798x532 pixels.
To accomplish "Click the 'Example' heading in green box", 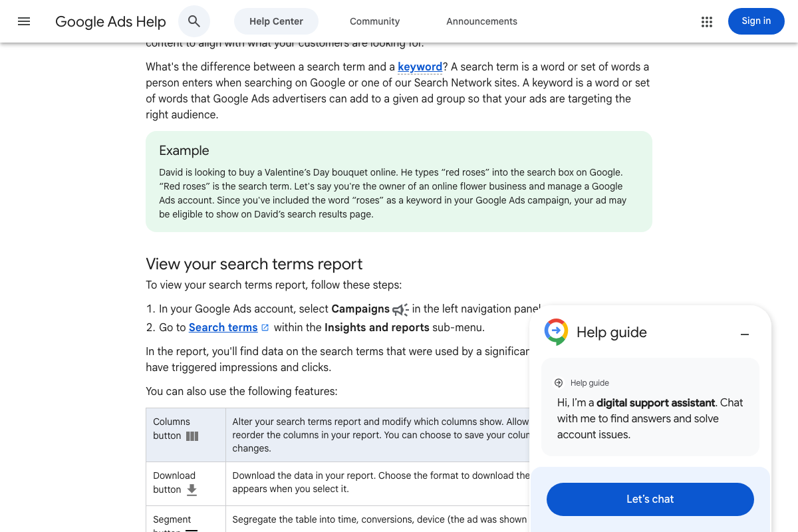I will [x=184, y=151].
